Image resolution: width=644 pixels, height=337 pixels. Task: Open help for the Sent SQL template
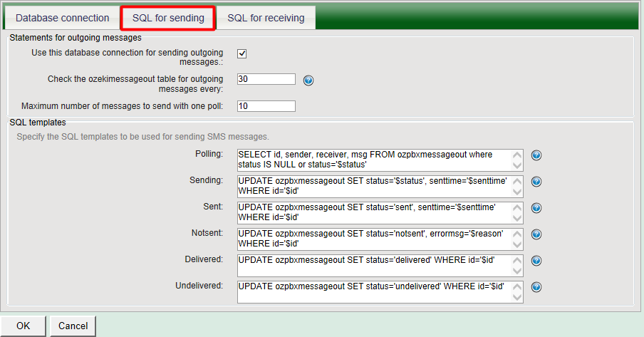point(537,208)
